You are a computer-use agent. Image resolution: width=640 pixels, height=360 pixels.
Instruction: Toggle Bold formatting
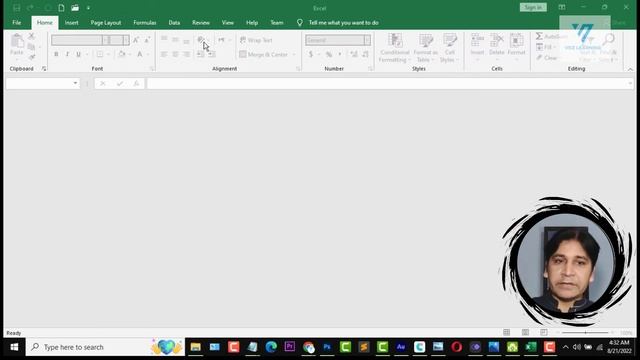tap(56, 54)
